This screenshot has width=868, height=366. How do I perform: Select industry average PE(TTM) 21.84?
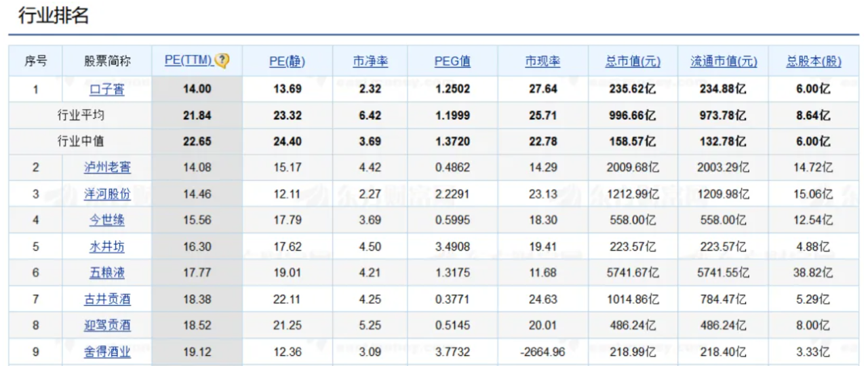pos(197,115)
